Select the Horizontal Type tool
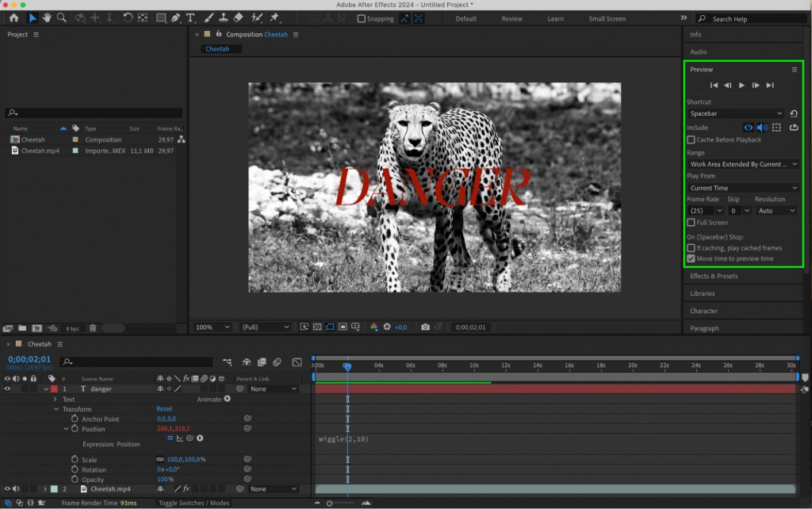Screen dimensions: 812x509 tap(190, 17)
